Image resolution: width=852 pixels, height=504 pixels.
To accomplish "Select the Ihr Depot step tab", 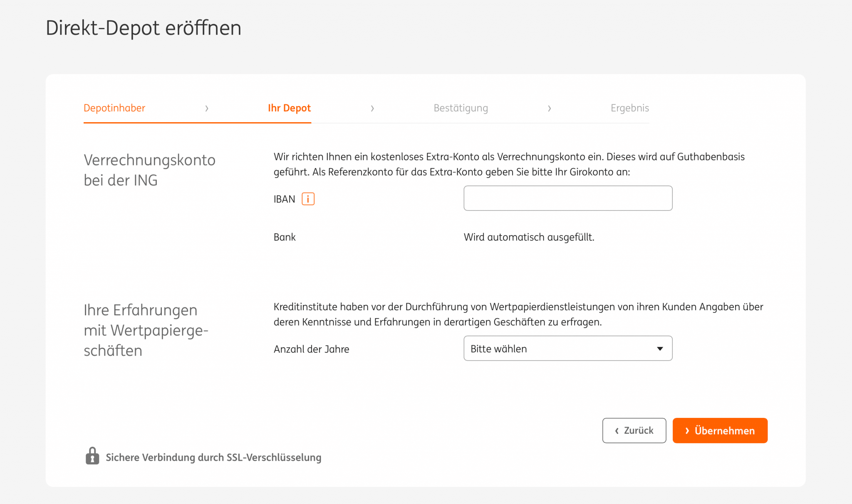I will [289, 108].
